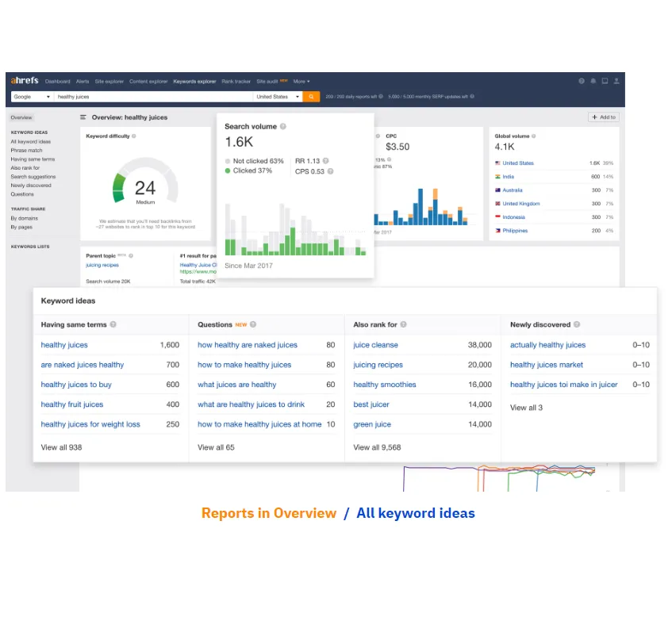Go to Content explorer
The width and height of the screenshot is (672, 636).
pyautogui.click(x=148, y=82)
